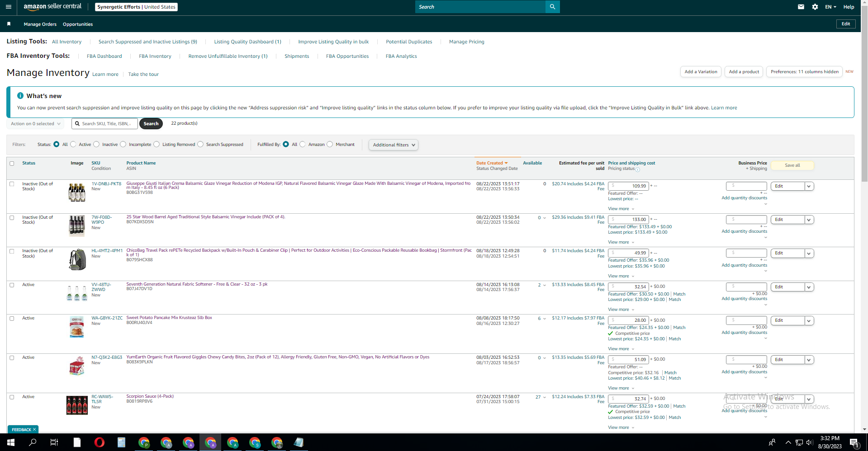Viewport: 868px width, 451px height.
Task: Open Preferences: 11 columns hidden
Action: 804,72
